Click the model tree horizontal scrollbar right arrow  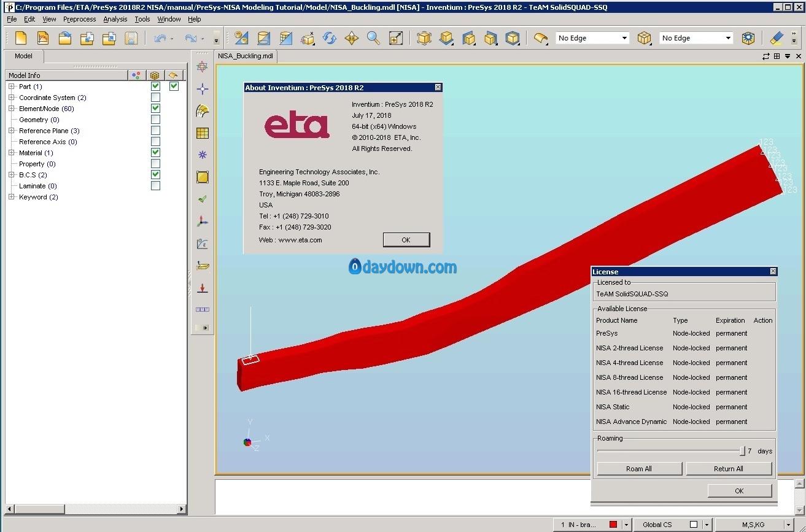(181, 509)
